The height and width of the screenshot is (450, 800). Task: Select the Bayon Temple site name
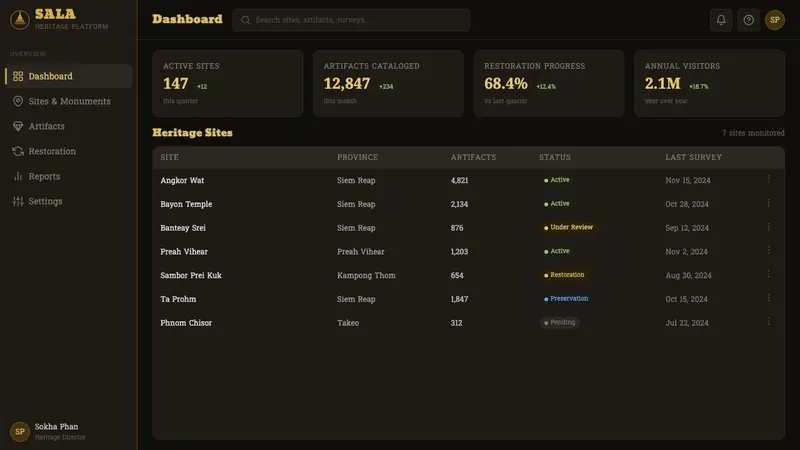tap(186, 204)
